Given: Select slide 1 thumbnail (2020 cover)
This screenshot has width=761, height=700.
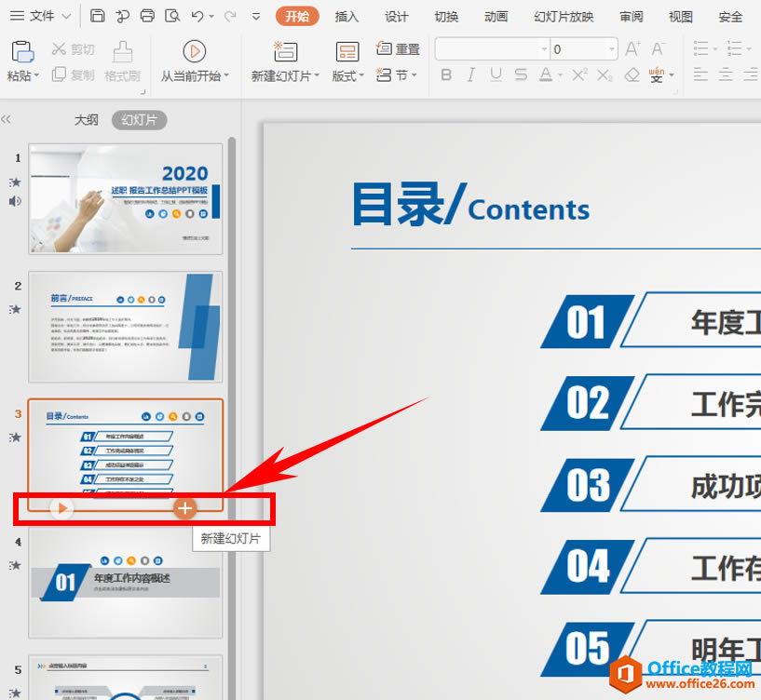Looking at the screenshot, I should [125, 199].
